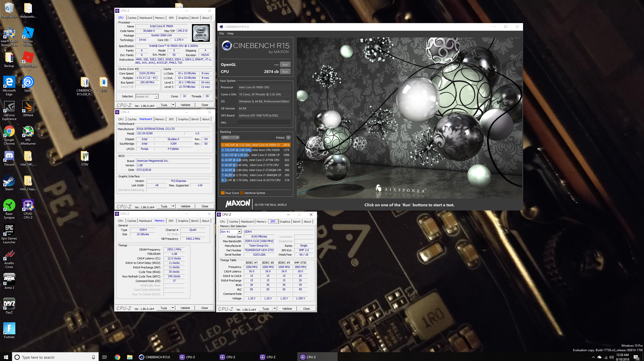Click Validate in SPD CPU-Z window
644x361 pixels.
pyautogui.click(x=287, y=309)
